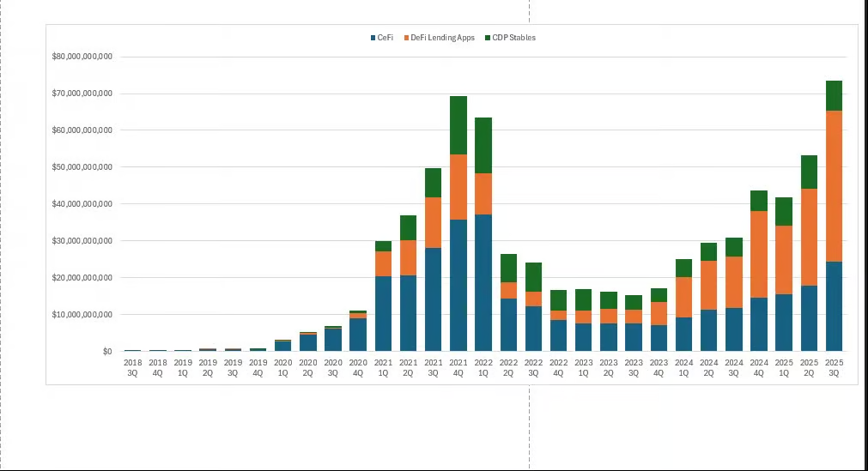868x471 pixels.
Task: Click the orange segment of the 2025 3Q bar
Action: [834, 185]
